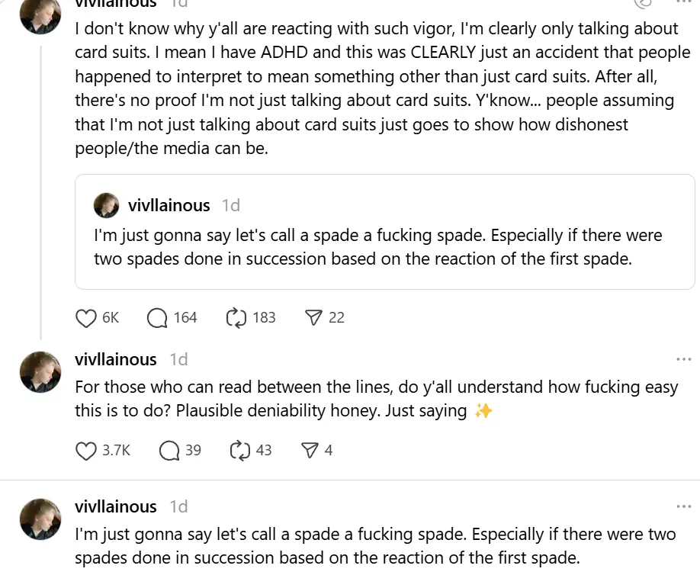700x588 pixels.
Task: Toggle the repost state showing 43 reposts
Action: [239, 451]
